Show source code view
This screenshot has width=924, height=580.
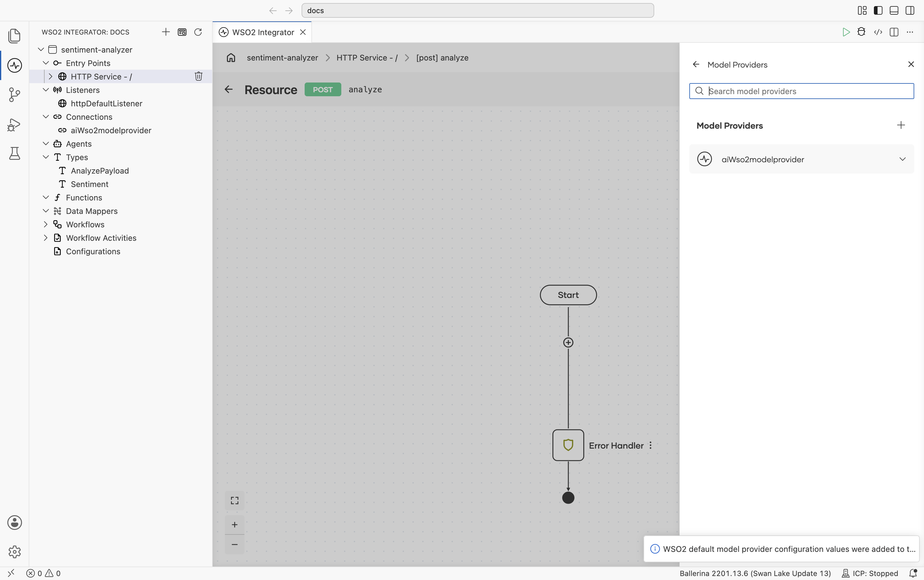coord(878,32)
